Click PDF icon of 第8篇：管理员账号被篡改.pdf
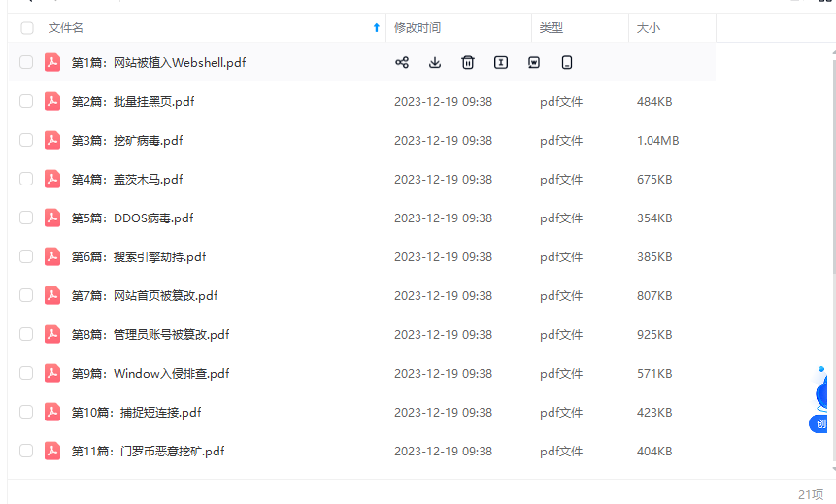 pos(52,334)
